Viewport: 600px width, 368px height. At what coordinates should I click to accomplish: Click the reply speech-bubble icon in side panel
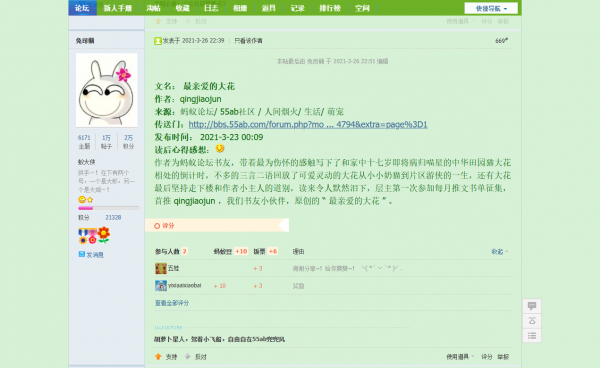point(532,306)
